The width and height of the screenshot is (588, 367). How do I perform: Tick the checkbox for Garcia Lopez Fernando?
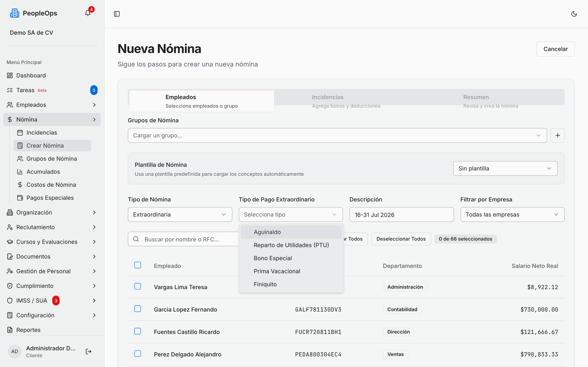[x=138, y=309]
